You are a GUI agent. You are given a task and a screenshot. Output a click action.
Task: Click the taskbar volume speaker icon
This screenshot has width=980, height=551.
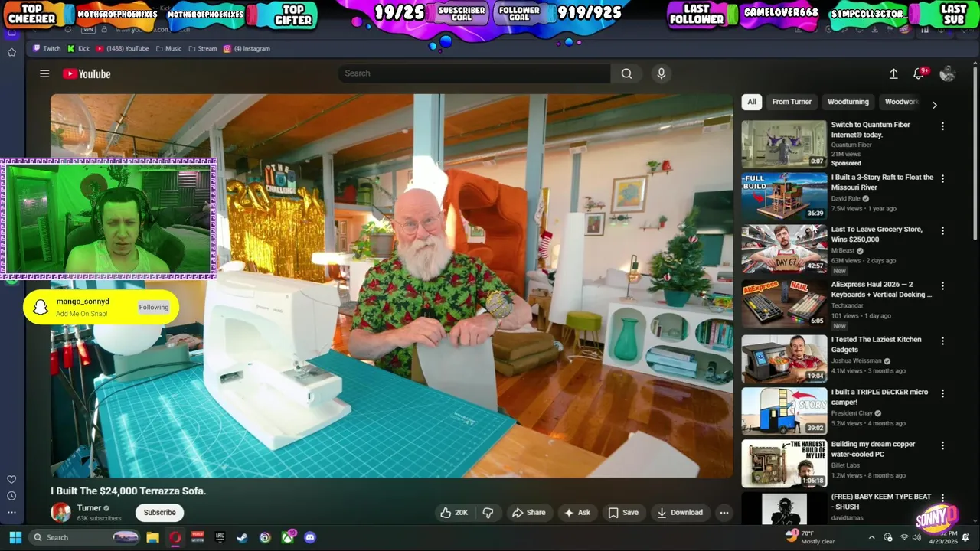918,537
